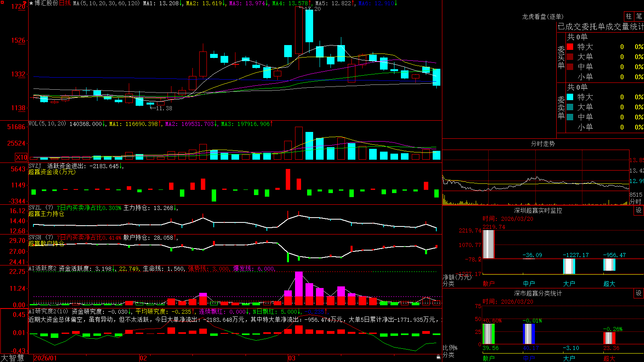Click the 分时 label under 8515
This screenshot has width=644, height=362.
coord(636,202)
